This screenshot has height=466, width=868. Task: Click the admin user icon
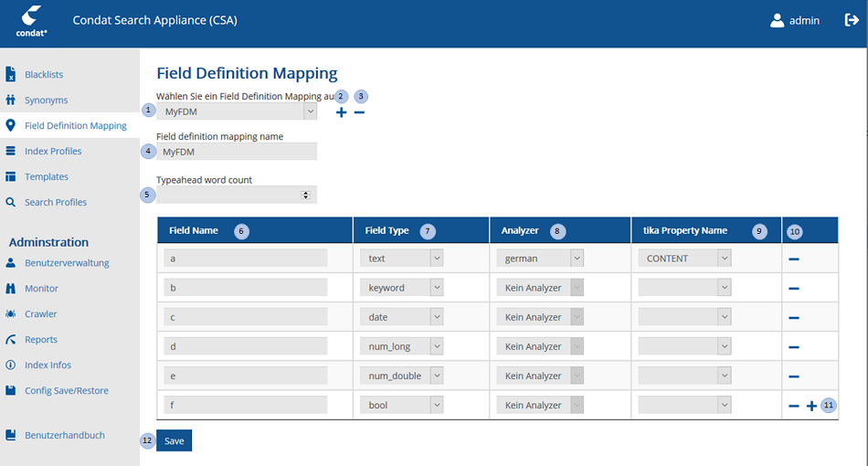[777, 20]
